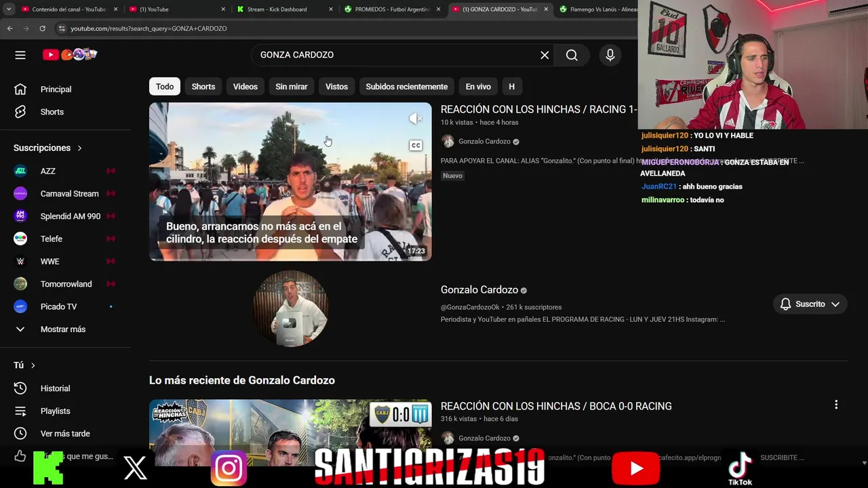Open Ver más tarde list

click(65, 434)
